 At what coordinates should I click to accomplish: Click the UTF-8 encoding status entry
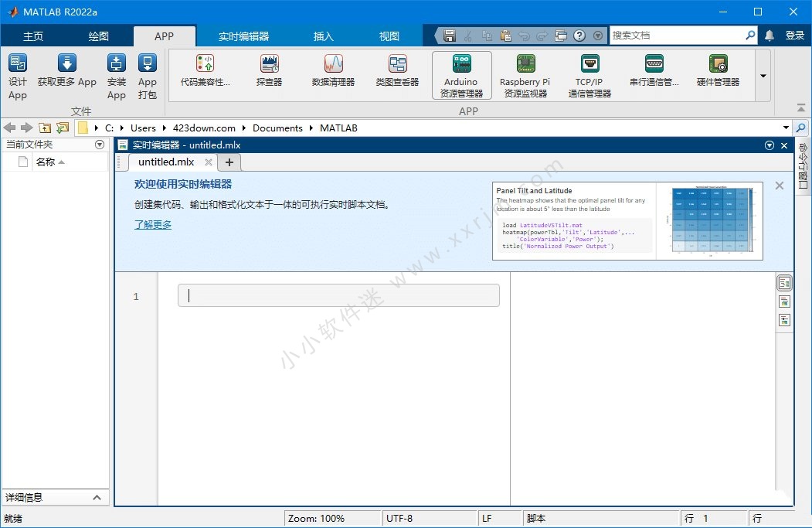coord(399,518)
